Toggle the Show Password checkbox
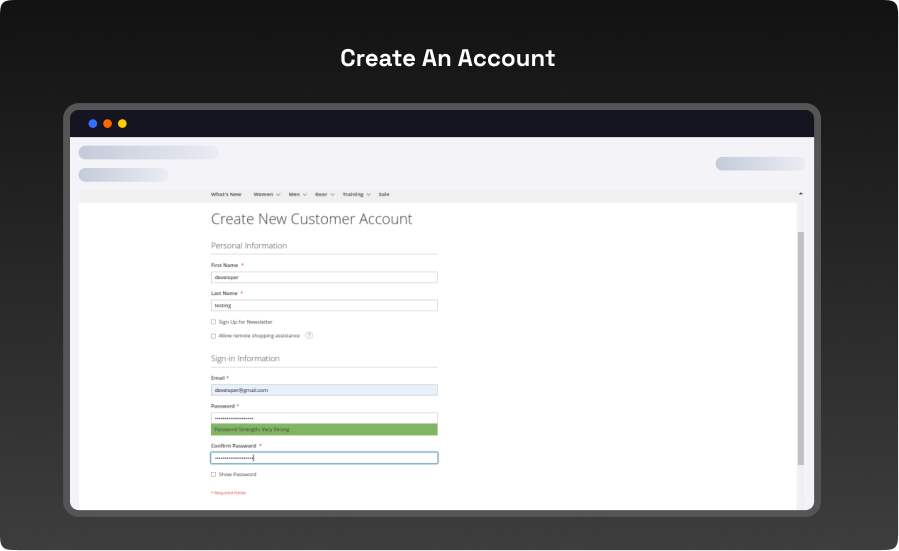The width and height of the screenshot is (899, 551). pos(213,474)
